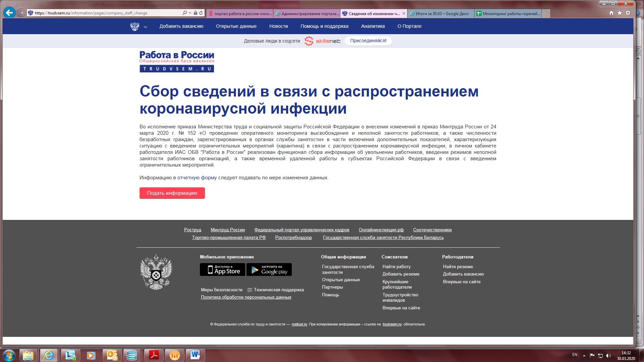Screen dimensions: 644x362
Task: Open Google Play download badge
Action: (x=269, y=269)
